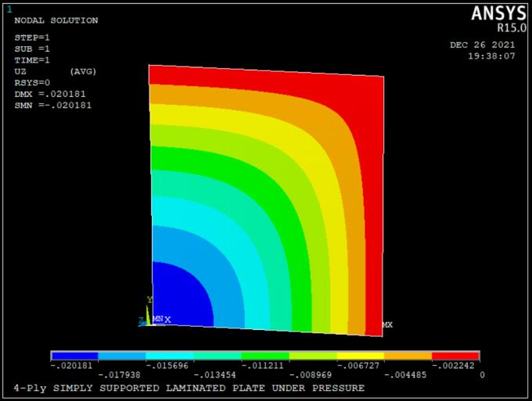Click the legend value -.013454
The width and height of the screenshot is (532, 401).
(215, 375)
